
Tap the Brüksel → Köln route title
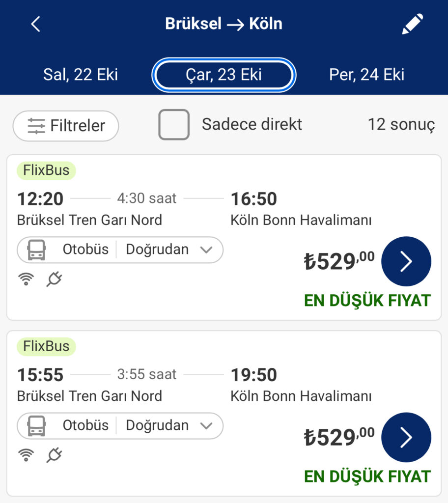click(x=224, y=24)
